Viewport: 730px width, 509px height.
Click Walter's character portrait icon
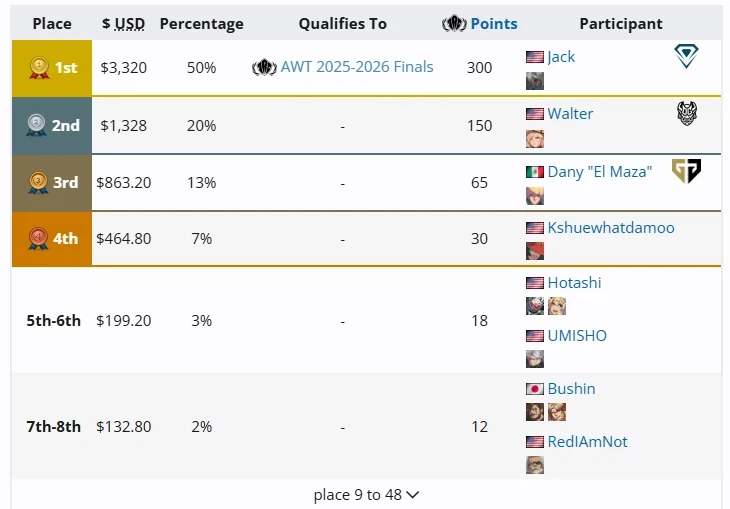point(535,138)
